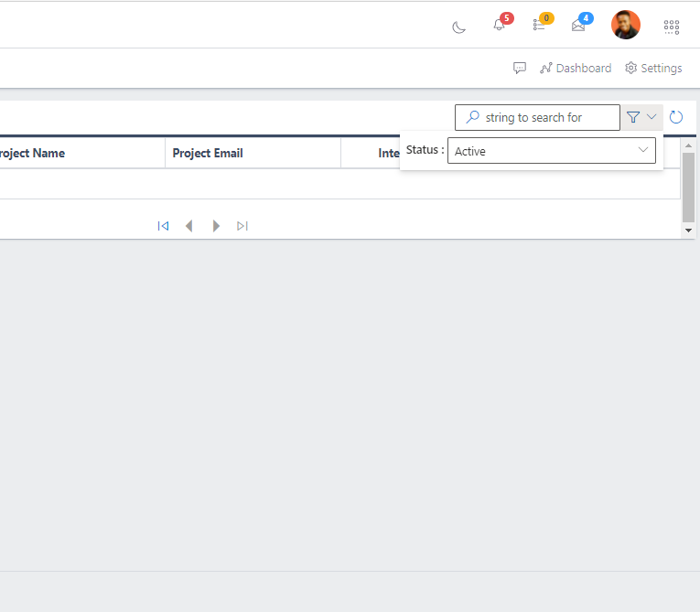Sort by the Project Name column header

click(31, 153)
